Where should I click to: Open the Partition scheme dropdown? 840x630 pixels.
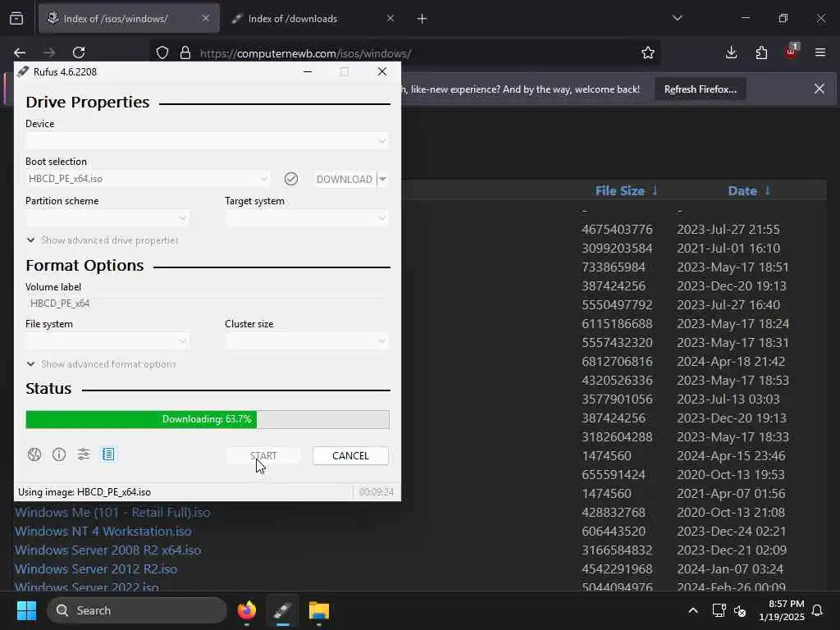(x=107, y=218)
